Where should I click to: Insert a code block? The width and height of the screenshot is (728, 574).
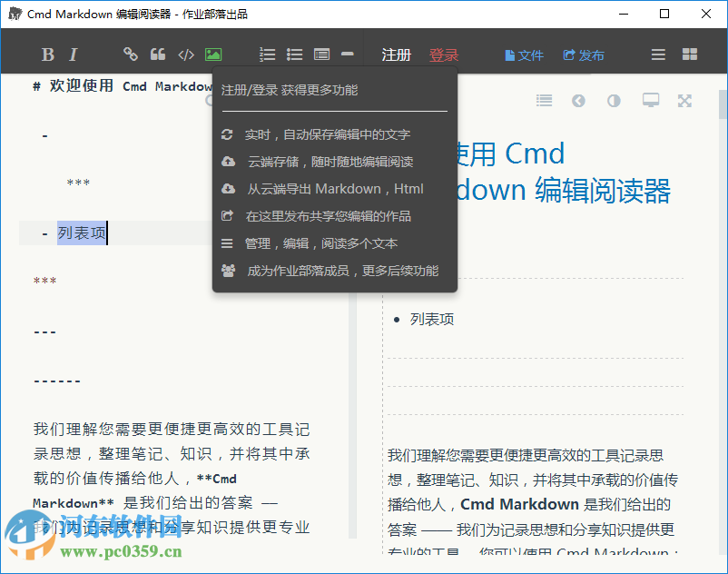[x=186, y=54]
